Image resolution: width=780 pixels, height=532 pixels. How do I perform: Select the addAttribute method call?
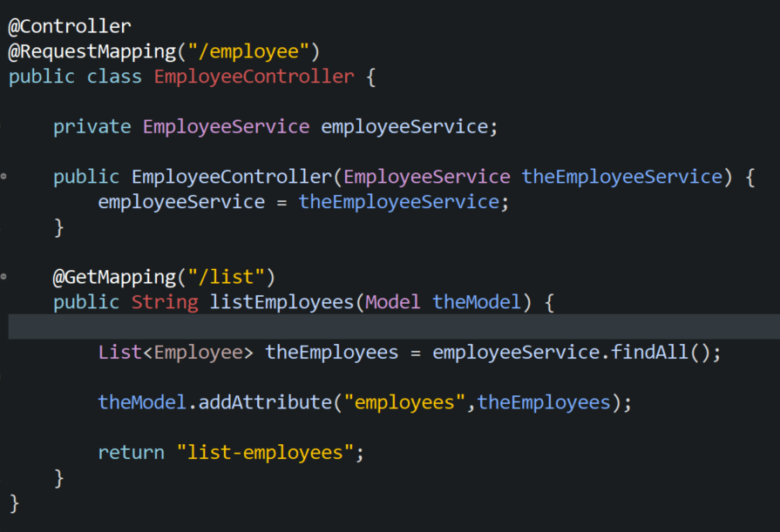point(265,402)
